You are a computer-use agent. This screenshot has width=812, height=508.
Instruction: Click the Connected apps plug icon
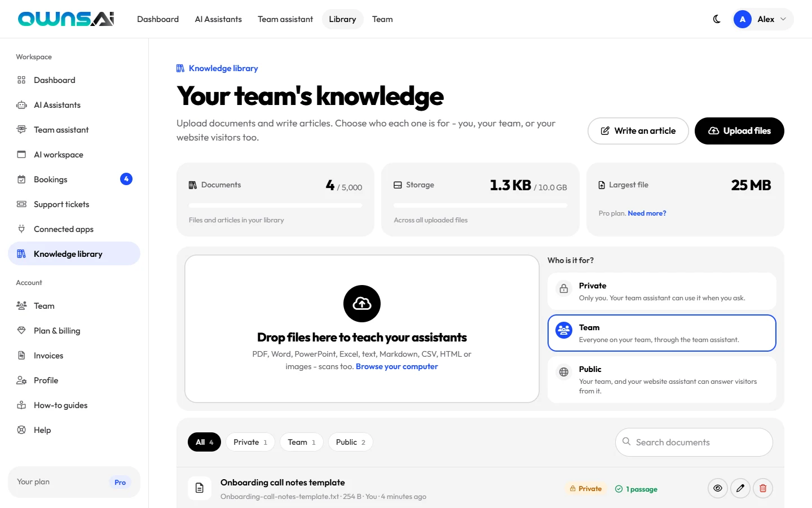[21, 229]
